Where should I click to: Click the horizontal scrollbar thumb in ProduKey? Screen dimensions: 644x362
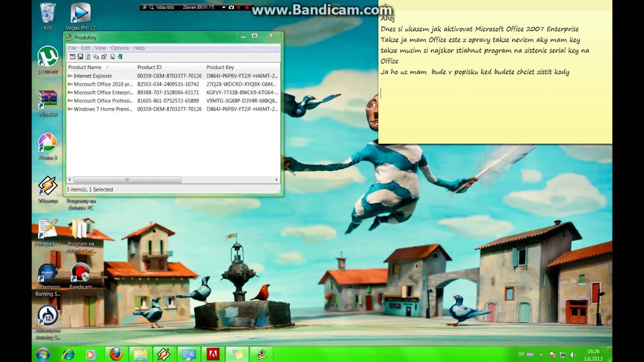pyautogui.click(x=127, y=179)
